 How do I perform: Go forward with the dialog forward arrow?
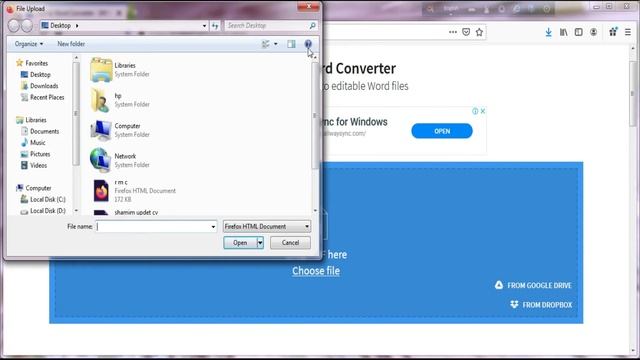coord(27,26)
